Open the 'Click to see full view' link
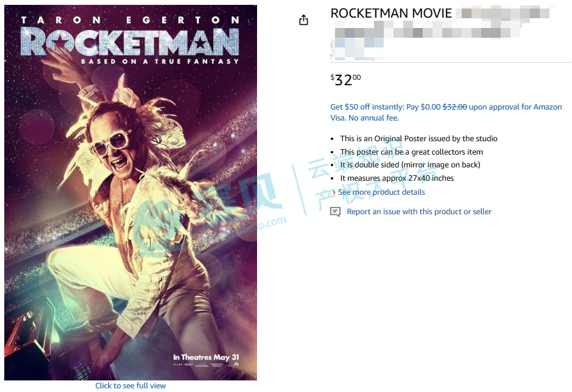 point(130,385)
